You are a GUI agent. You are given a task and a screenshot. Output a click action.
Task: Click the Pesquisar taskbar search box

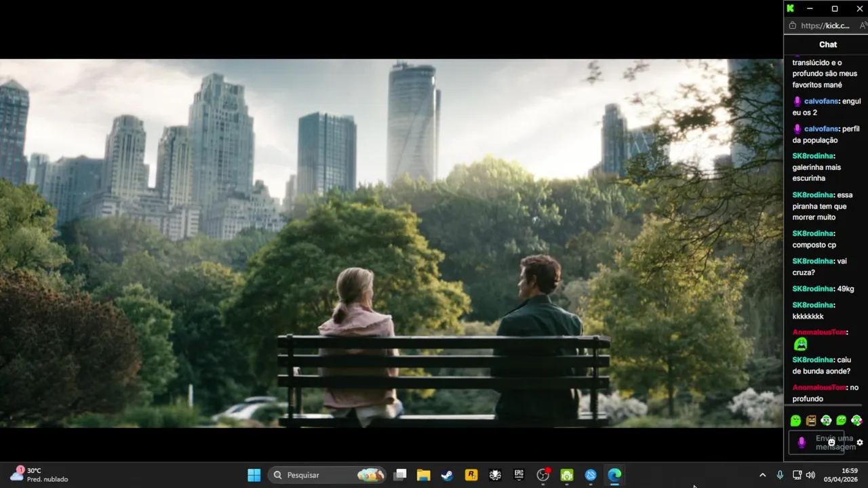[328, 475]
